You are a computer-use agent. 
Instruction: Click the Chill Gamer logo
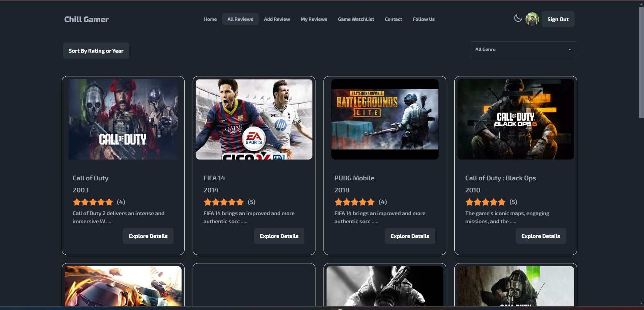pyautogui.click(x=87, y=19)
